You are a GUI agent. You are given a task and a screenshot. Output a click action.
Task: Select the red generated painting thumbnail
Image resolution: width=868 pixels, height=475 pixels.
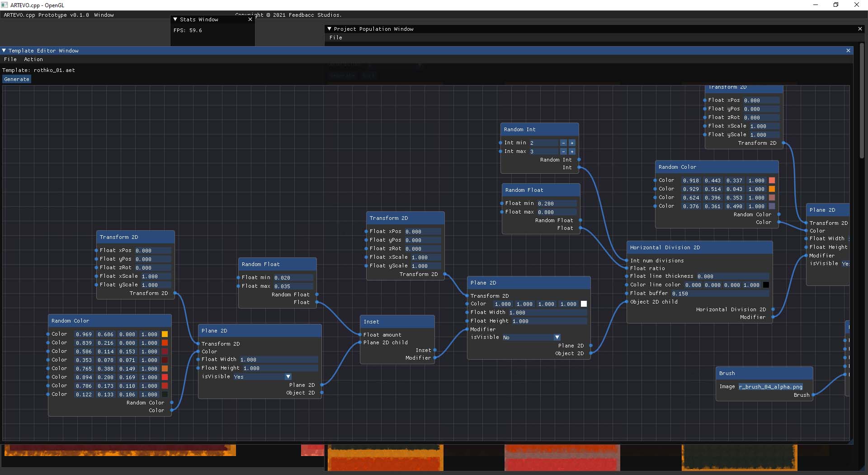[x=562, y=458]
